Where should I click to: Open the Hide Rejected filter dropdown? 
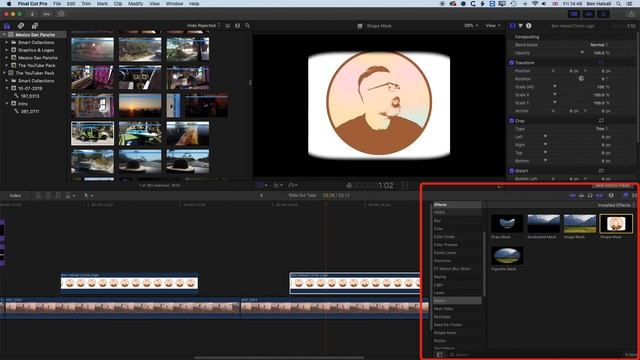(x=203, y=26)
